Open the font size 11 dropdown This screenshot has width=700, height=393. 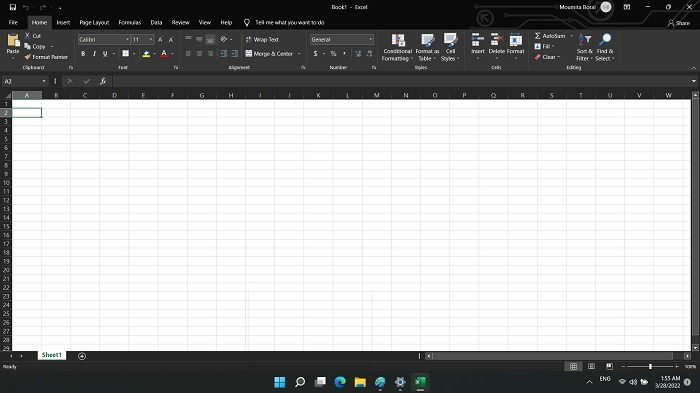pos(151,40)
